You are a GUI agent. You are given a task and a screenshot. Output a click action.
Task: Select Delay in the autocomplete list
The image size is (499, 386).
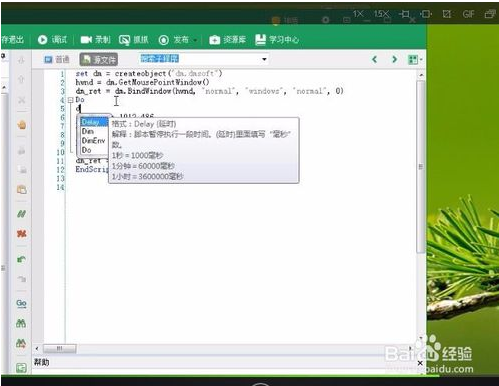click(x=94, y=122)
